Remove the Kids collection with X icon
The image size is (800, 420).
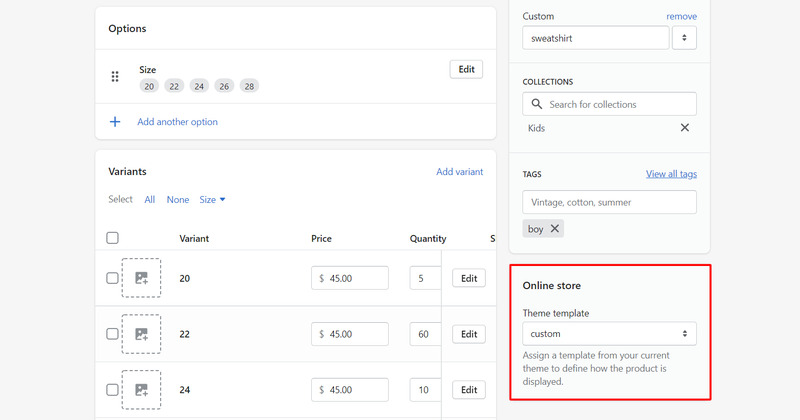pos(685,128)
